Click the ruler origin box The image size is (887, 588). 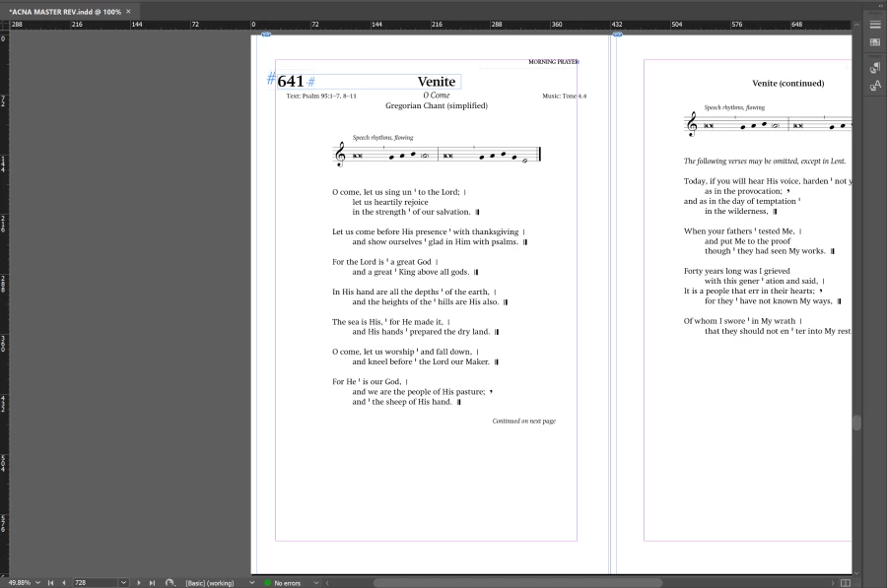[5, 25]
